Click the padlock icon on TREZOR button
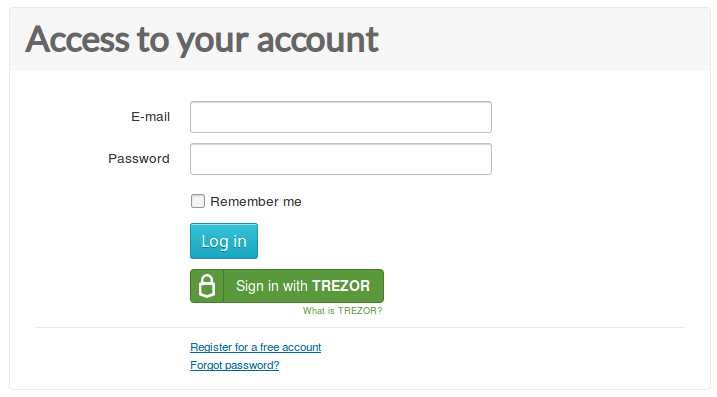This screenshot has width=717, height=397. click(x=207, y=286)
